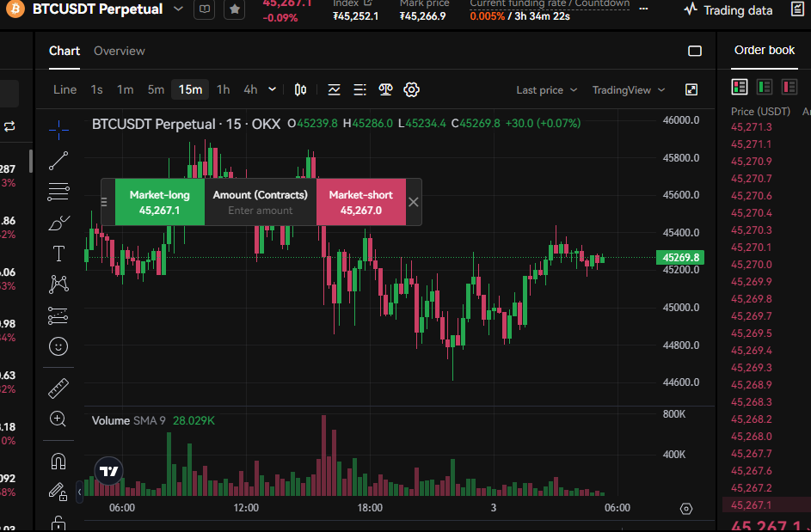Click order book price 45,267.1

(x=751, y=505)
